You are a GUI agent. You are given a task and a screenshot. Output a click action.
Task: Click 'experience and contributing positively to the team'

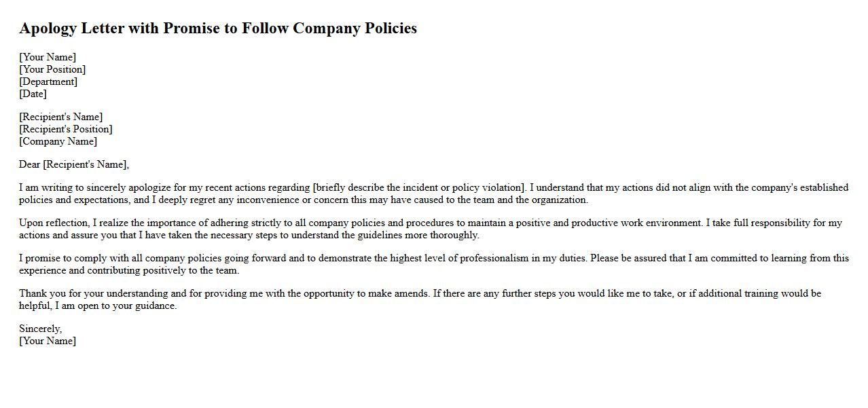tap(129, 270)
